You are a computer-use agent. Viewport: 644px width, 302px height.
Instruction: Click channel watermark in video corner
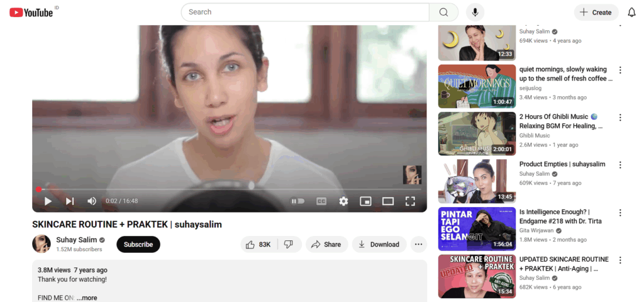tap(412, 175)
